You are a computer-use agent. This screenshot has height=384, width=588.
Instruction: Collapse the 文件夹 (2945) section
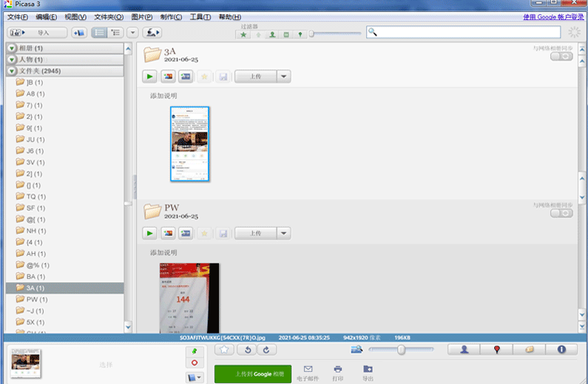tap(13, 71)
